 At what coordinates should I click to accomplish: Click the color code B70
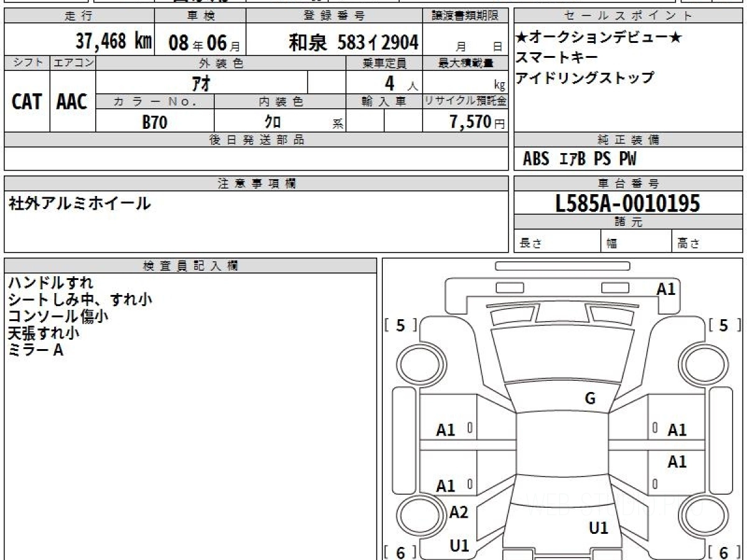[x=154, y=121]
